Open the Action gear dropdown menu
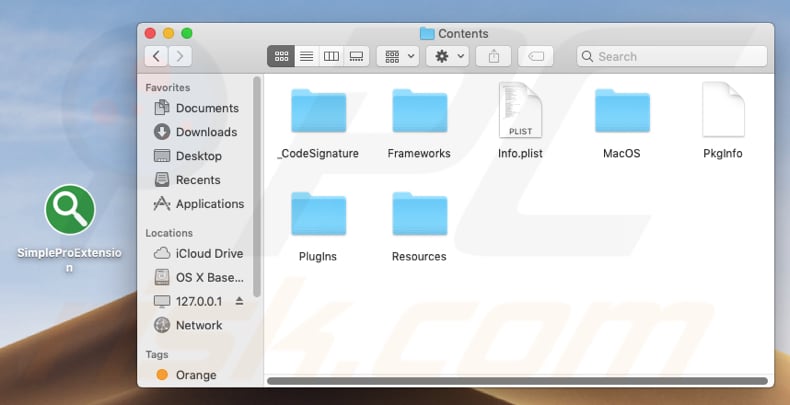The image size is (790, 405). click(x=446, y=57)
